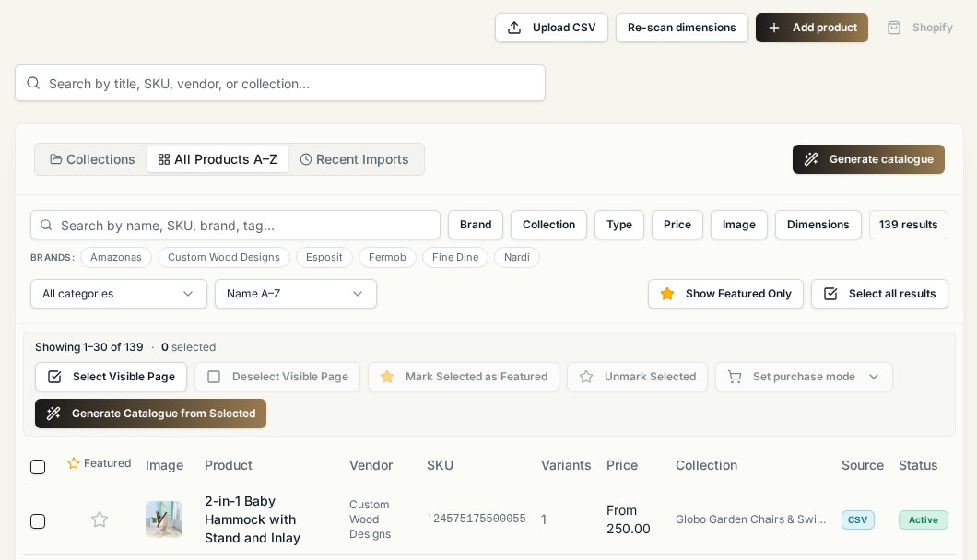Focus the name, SKU, brand, tag search field
The image size is (977, 560).
point(236,225)
